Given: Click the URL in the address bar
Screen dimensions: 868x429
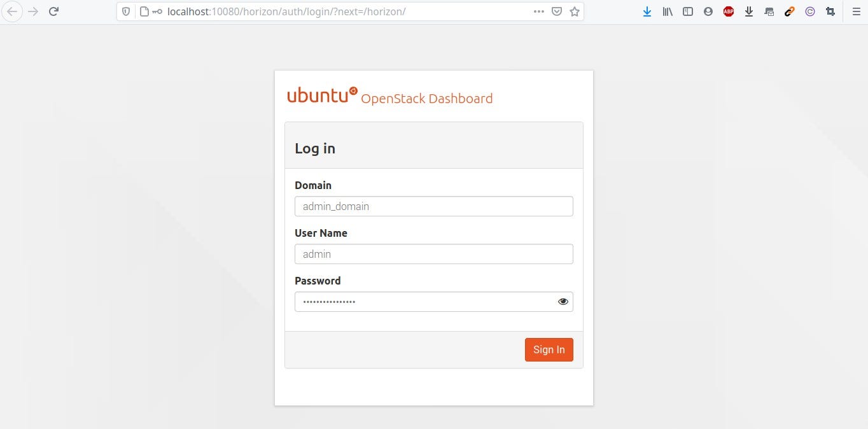Looking at the screenshot, I should (x=286, y=11).
